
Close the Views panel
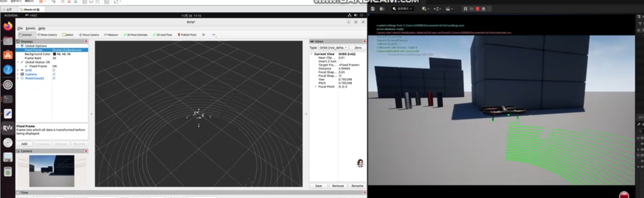pos(364,41)
